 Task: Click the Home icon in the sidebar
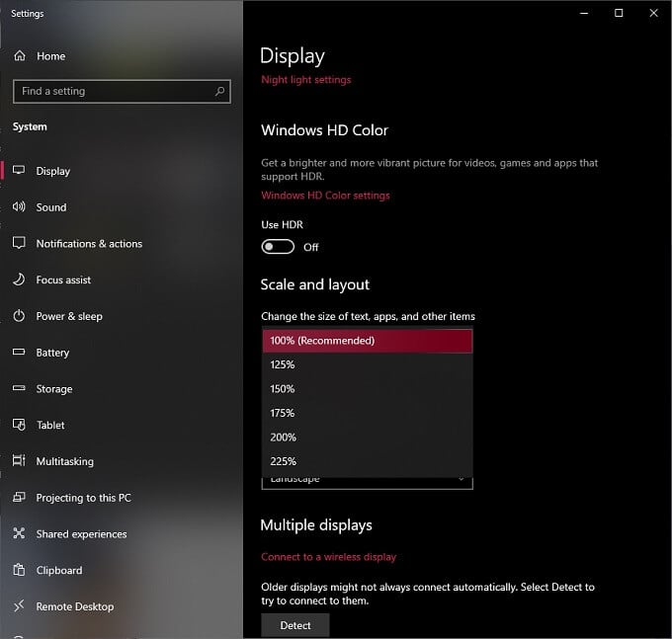coord(20,55)
